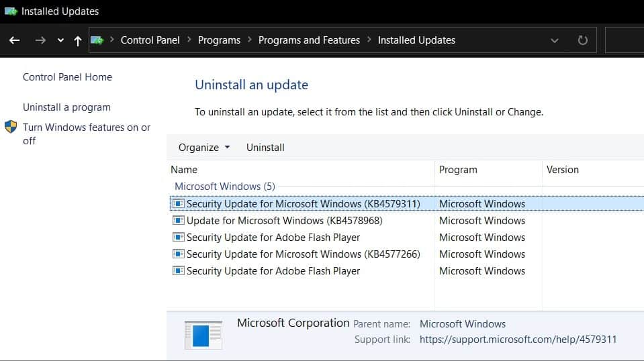Open the Uninstall a program link
The image size is (644, 361).
tap(66, 107)
